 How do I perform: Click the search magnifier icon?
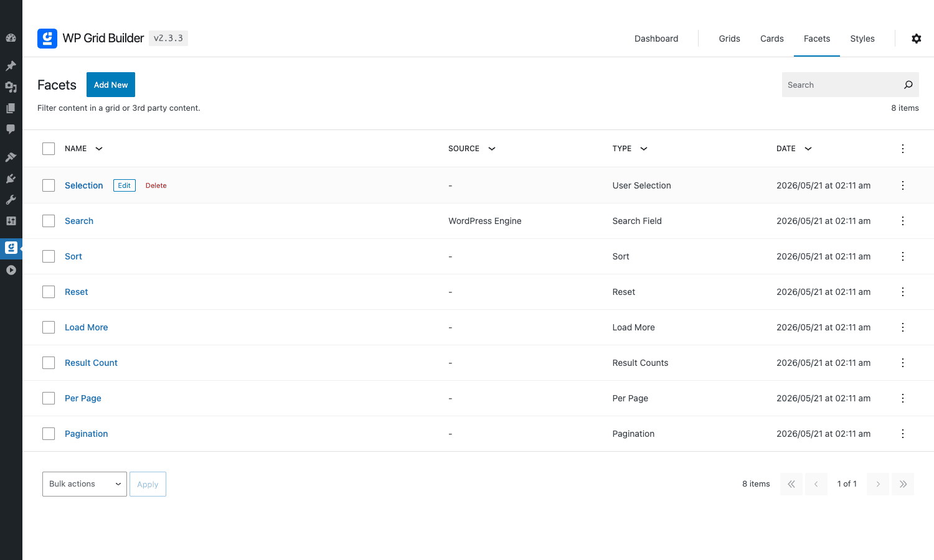coord(908,85)
